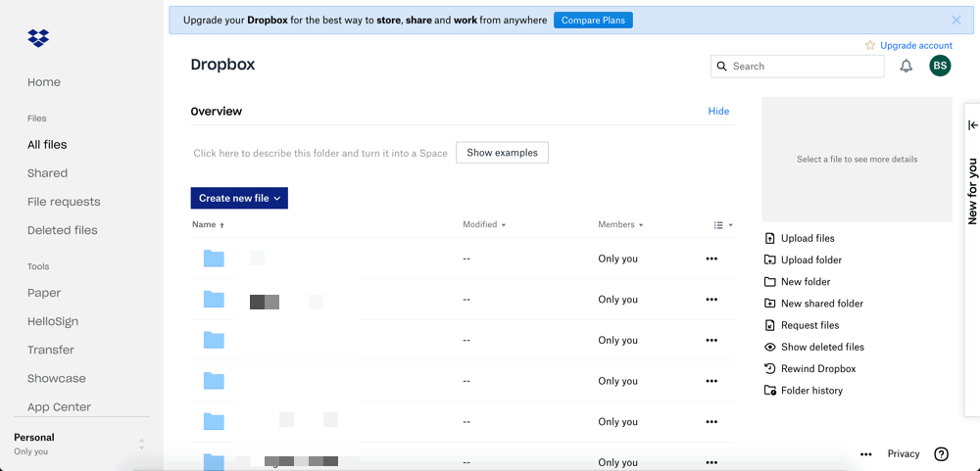Viewport: 980px width, 471px height.
Task: Click Upload files text link
Action: tap(808, 239)
